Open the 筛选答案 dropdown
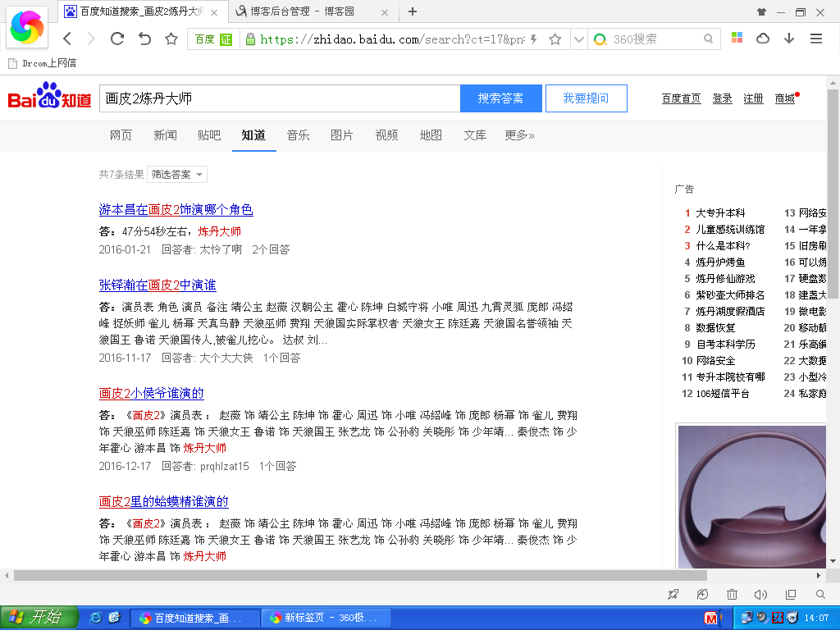The height and width of the screenshot is (630, 840). click(177, 175)
